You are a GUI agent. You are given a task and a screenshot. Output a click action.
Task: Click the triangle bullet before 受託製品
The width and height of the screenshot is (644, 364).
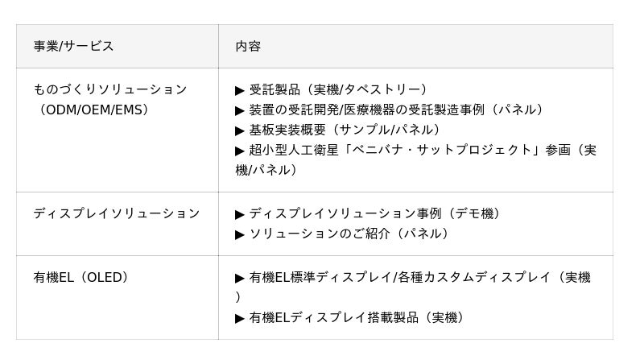click(x=240, y=89)
